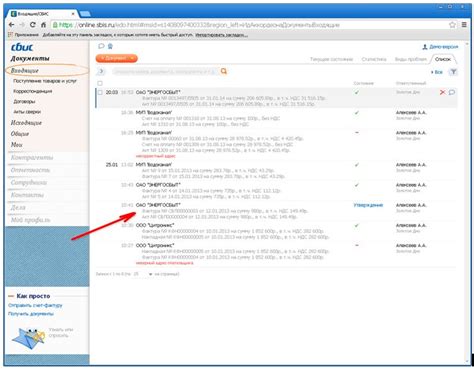Bookmark page with the star icon
Screen dimensions: 474x369
point(452,25)
